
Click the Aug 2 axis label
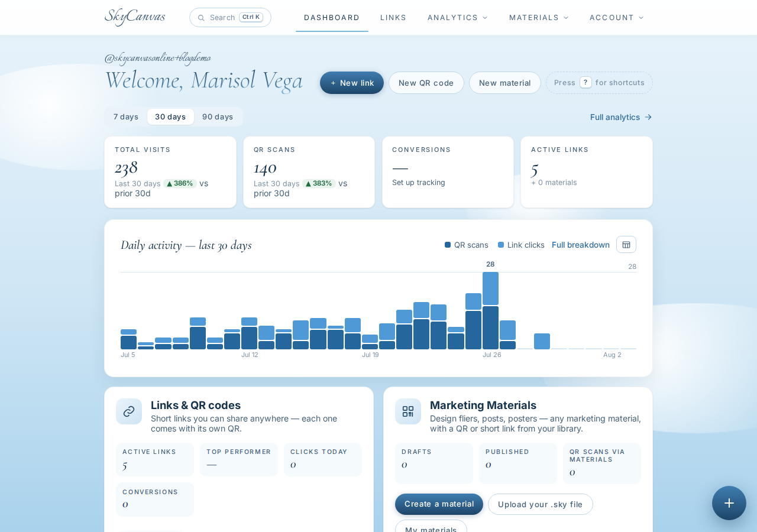(x=612, y=355)
